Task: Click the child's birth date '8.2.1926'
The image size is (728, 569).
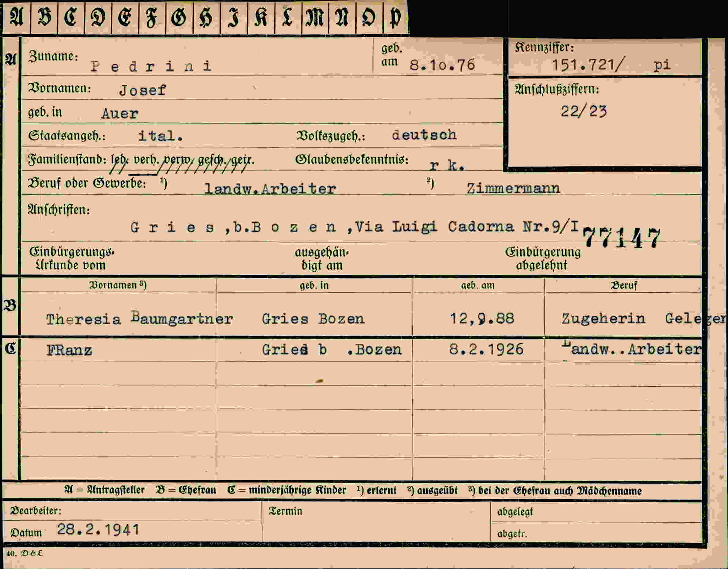Action: (x=486, y=349)
